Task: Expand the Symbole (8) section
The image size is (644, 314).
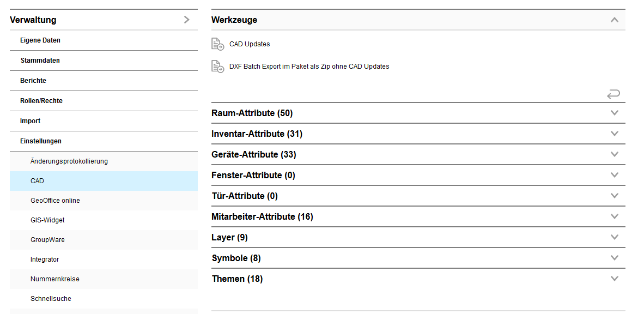Action: [615, 258]
